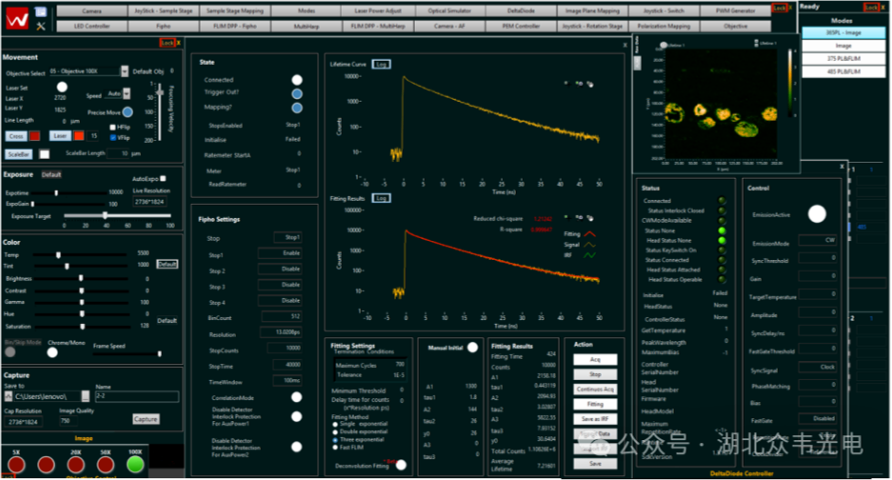The width and height of the screenshot is (892, 480).
Task: Click the Status None green LED
Action: tap(722, 230)
